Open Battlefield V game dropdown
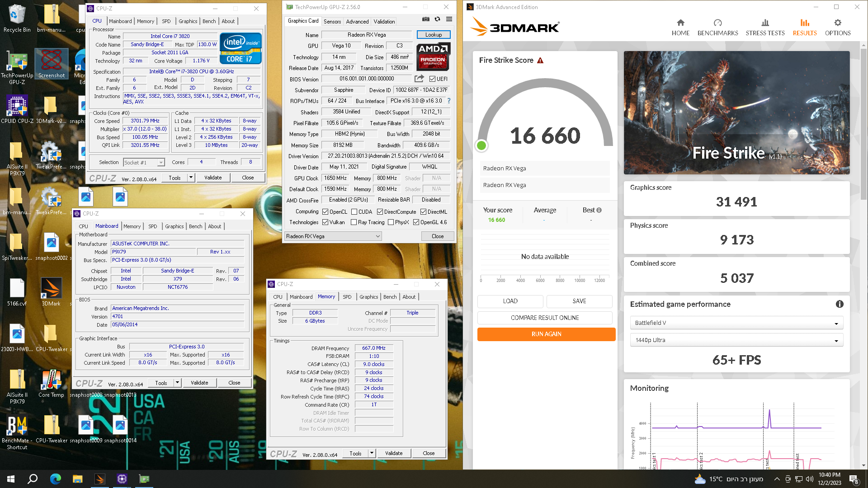 click(x=736, y=323)
